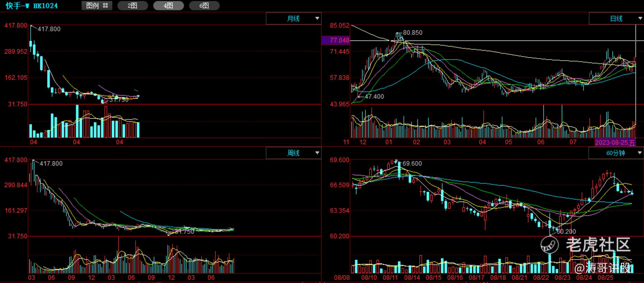Click the 43.965 price axis label
The width and height of the screenshot is (644, 283).
(340, 104)
